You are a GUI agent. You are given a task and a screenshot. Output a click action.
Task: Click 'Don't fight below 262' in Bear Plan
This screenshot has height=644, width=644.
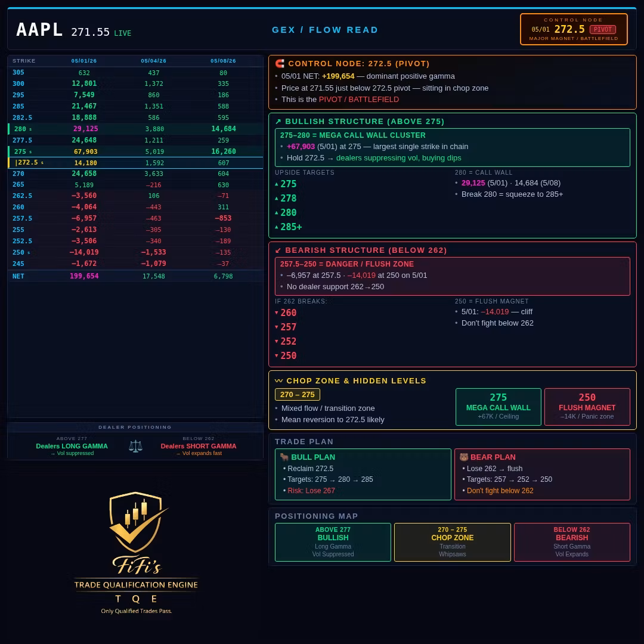click(x=500, y=490)
